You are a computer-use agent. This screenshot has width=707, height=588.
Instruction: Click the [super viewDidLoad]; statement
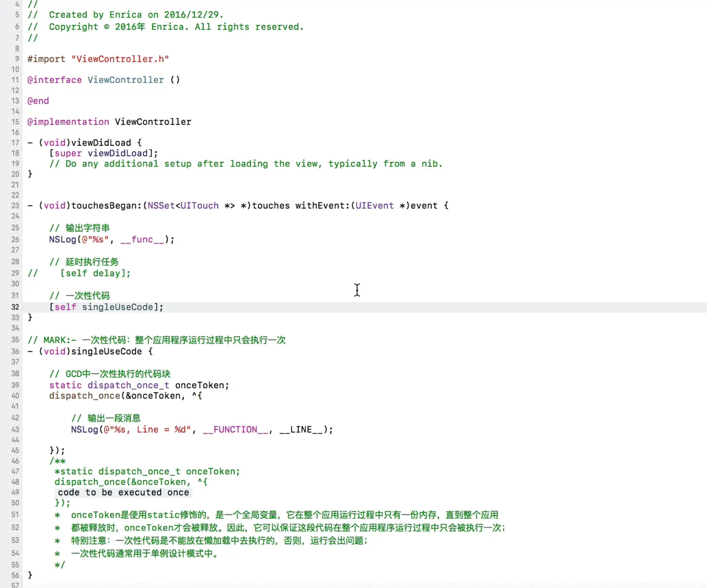(x=104, y=153)
